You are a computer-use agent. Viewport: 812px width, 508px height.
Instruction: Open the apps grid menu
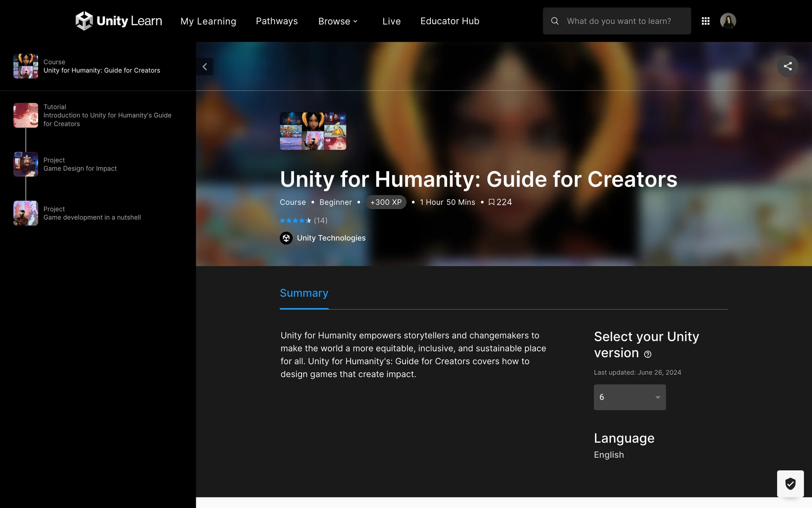point(705,21)
